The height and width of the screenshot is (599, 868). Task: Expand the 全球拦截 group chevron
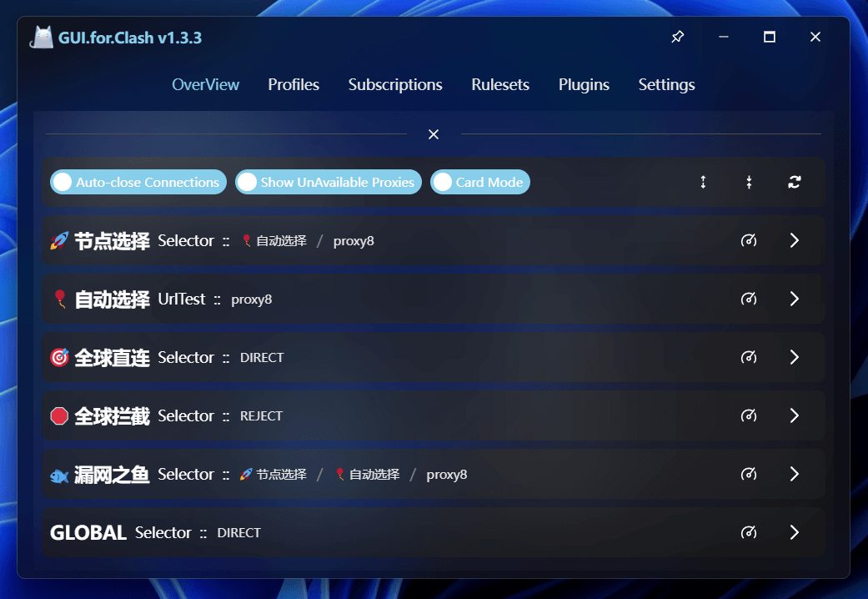[795, 415]
